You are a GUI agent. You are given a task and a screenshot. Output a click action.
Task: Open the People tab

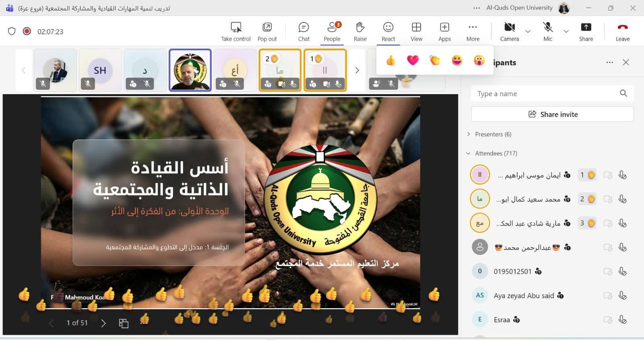click(332, 31)
